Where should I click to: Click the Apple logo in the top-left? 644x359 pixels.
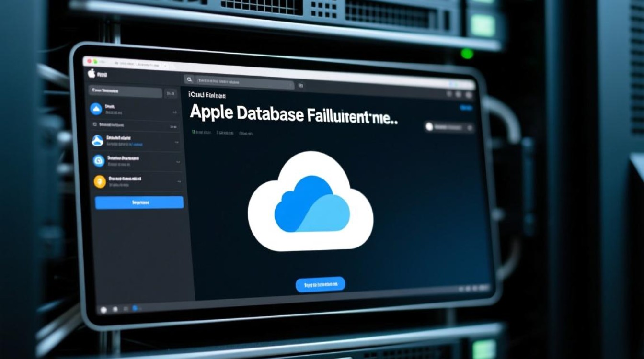click(92, 73)
